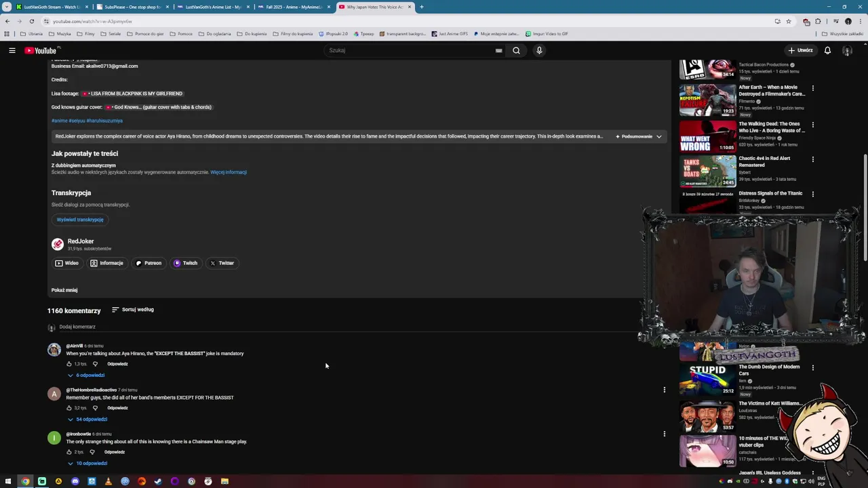
Task: Open RedJoker's Twitter link
Action: [x=222, y=263]
